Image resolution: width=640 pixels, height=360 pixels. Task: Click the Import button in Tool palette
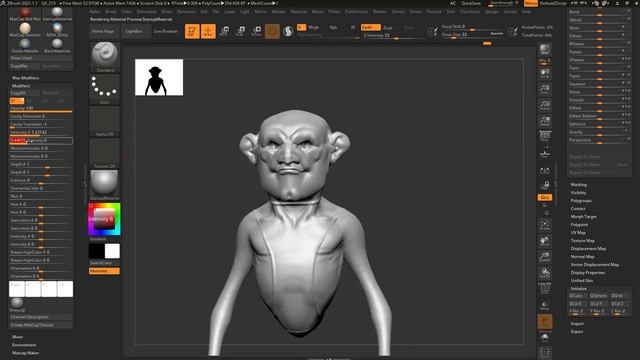pos(577,324)
